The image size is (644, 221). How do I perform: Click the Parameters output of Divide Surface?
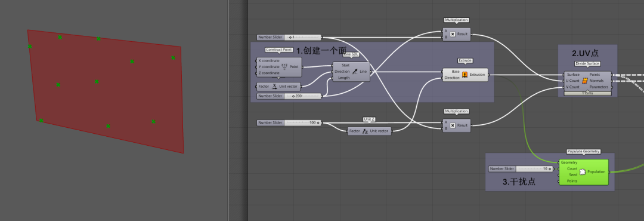[599, 87]
